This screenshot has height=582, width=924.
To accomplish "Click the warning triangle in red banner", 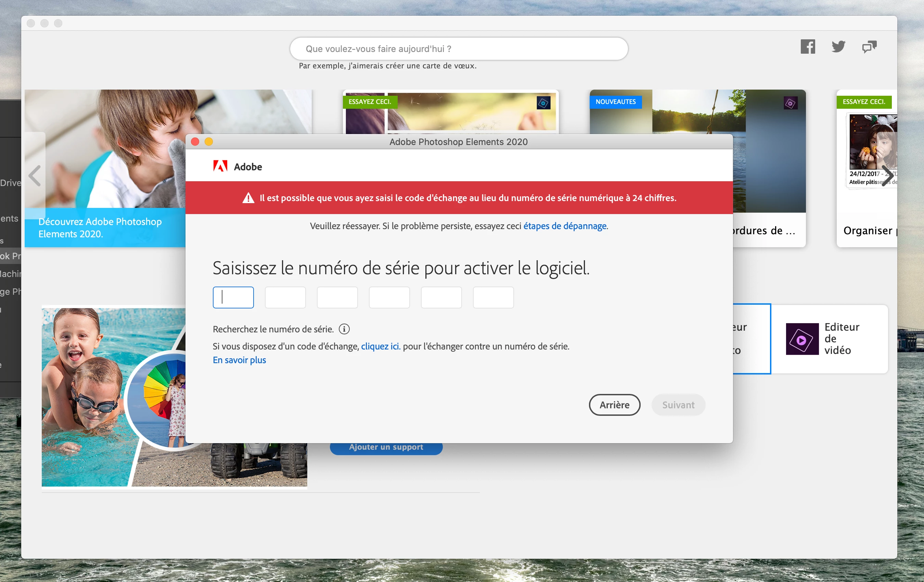I will click(248, 198).
